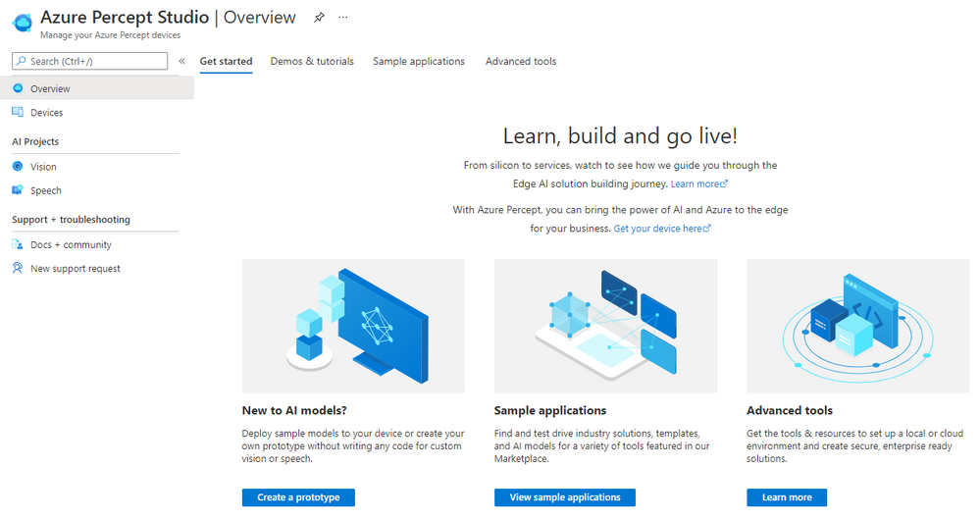Open the Devices menu item
This screenshot has height=520, width=980.
pyautogui.click(x=97, y=112)
